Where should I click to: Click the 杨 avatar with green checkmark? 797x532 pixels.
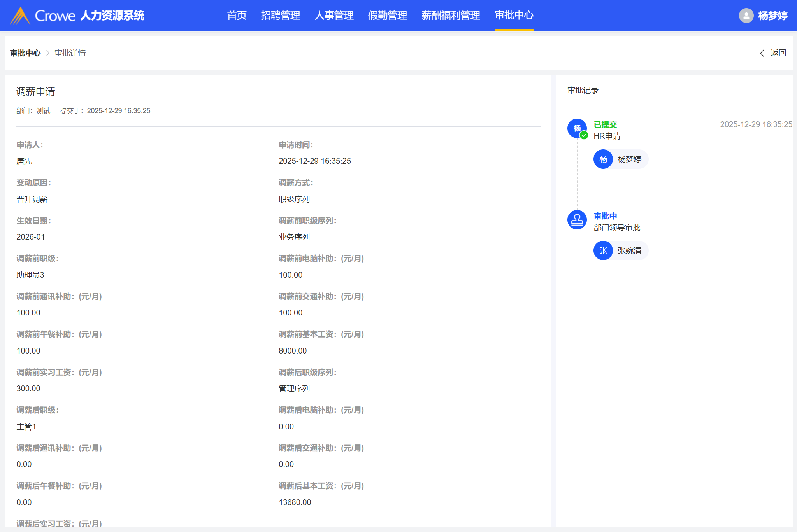[x=576, y=128]
